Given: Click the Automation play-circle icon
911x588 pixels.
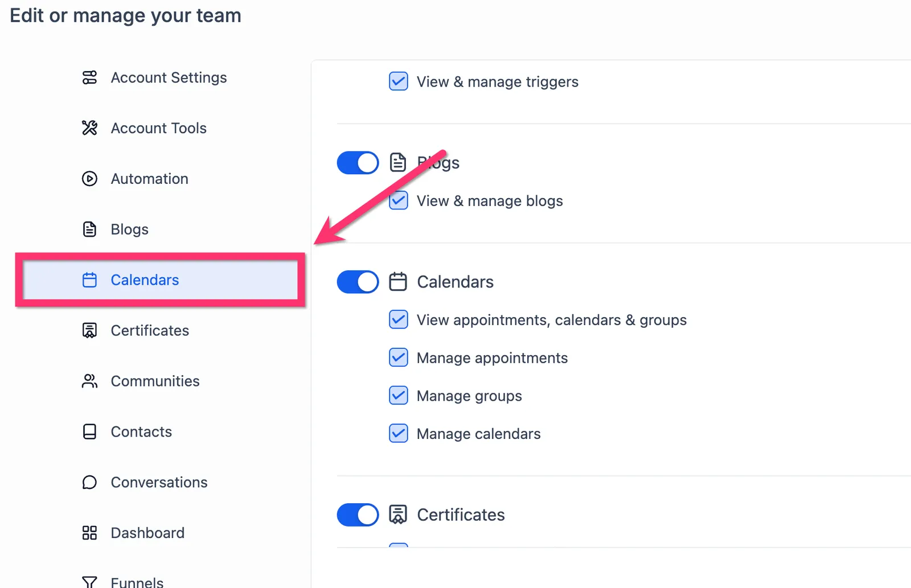Looking at the screenshot, I should pos(89,179).
